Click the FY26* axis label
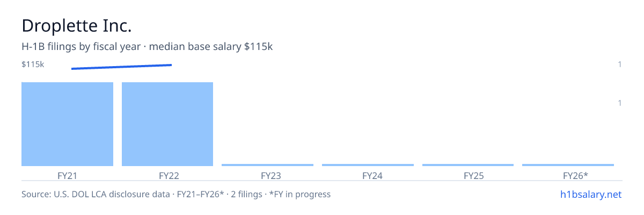644x215 pixels. [576, 175]
